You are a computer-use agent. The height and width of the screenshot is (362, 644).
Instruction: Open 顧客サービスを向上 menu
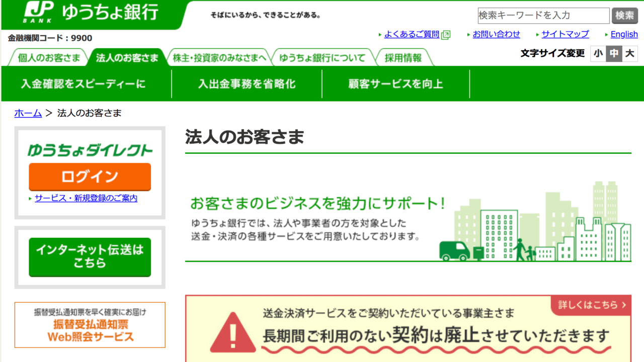395,84
